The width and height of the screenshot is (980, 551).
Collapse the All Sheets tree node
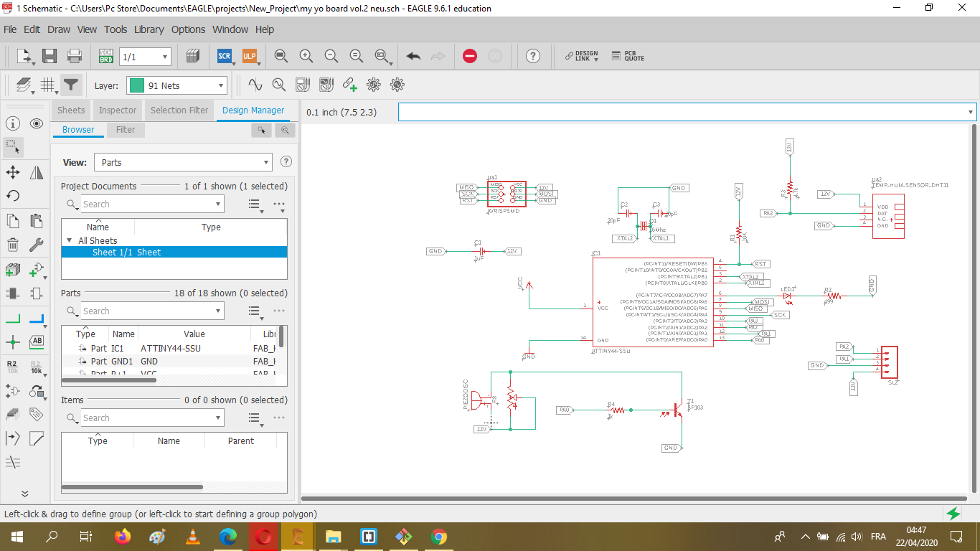point(70,240)
